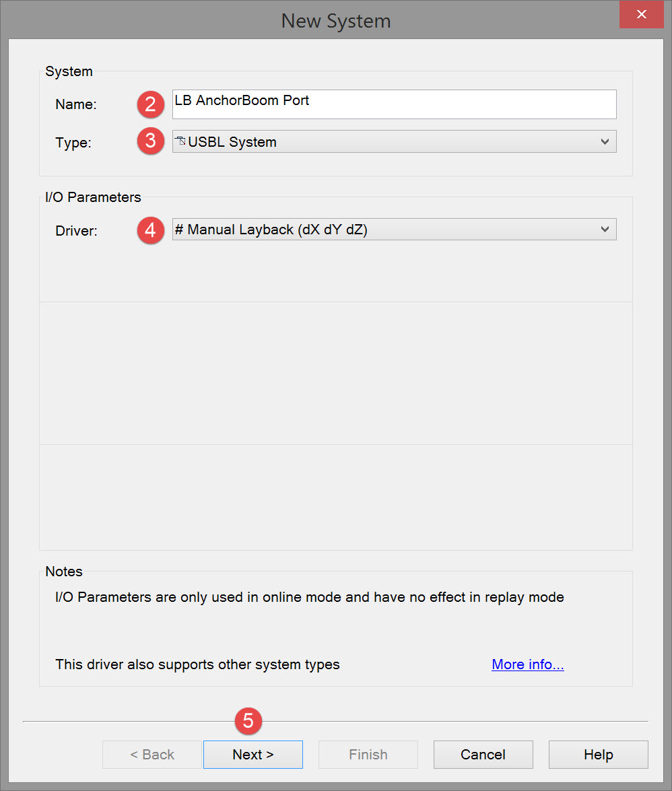Close the New System dialog
Viewport: 672px width, 791px height.
(642, 14)
